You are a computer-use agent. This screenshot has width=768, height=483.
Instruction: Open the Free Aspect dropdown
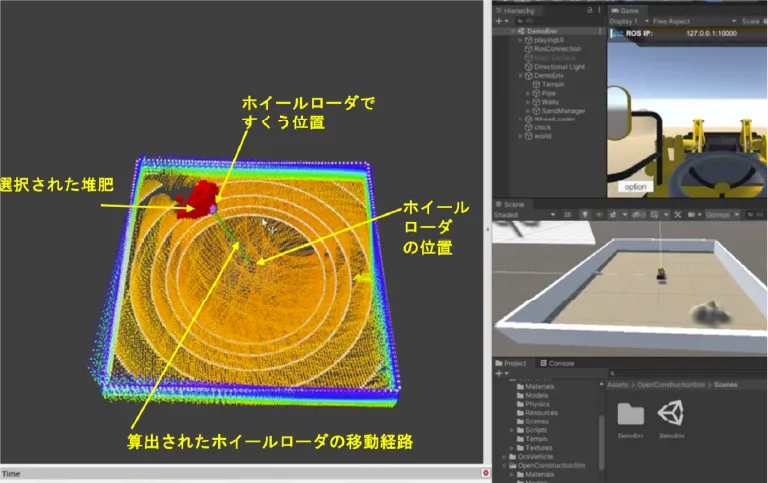coord(673,21)
